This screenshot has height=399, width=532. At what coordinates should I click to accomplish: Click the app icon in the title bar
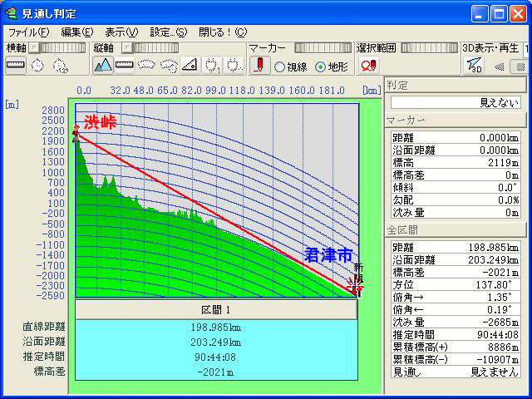click(x=11, y=13)
